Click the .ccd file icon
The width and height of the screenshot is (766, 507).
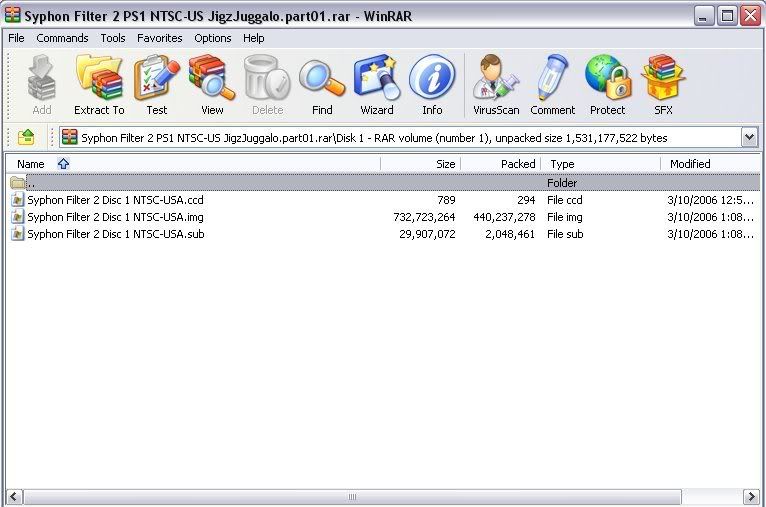(x=18, y=200)
